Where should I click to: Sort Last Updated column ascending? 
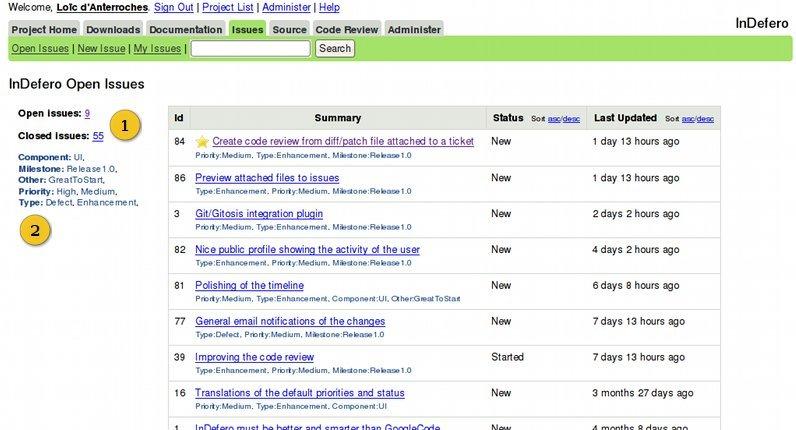(688, 119)
